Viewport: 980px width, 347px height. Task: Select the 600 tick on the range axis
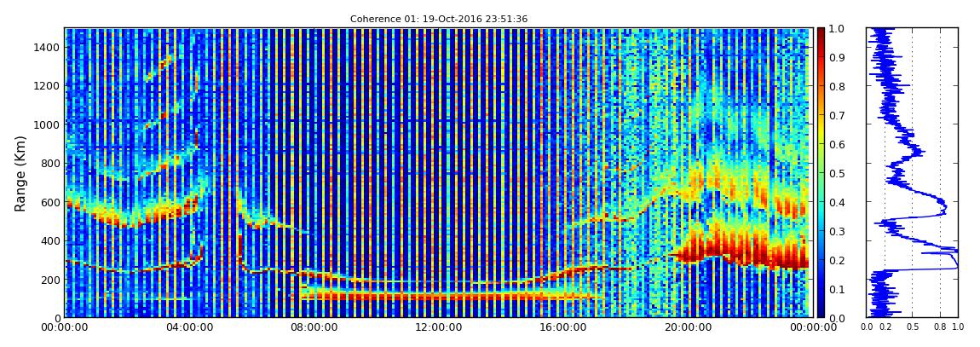coord(50,202)
